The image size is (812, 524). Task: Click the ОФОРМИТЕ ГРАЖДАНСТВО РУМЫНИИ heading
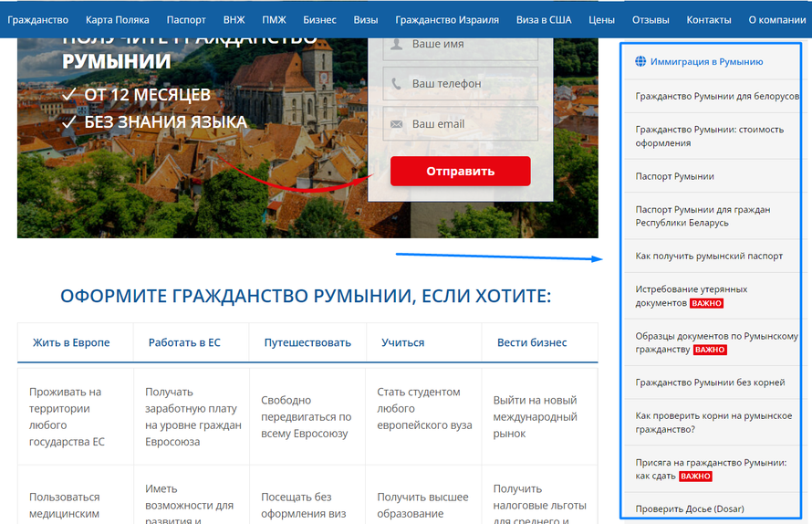(x=306, y=296)
